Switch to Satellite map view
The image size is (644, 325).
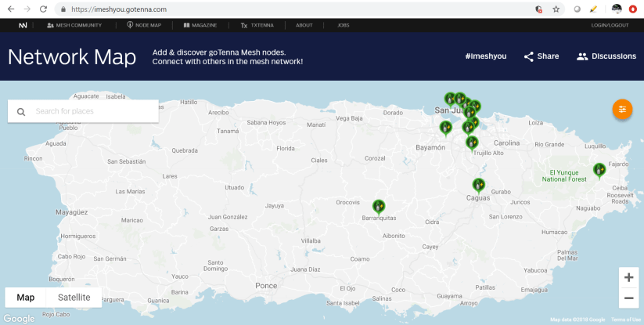[x=74, y=298]
